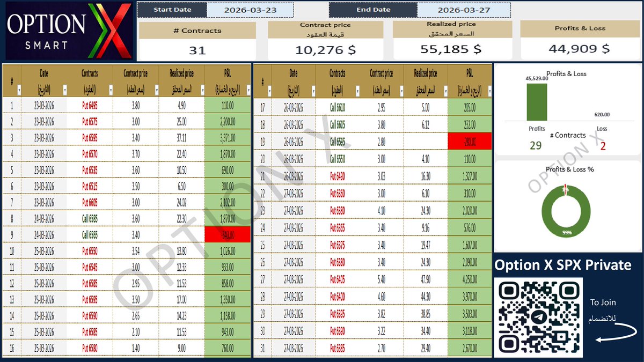Click the Start Date field showing 2026-03-23

[250, 10]
